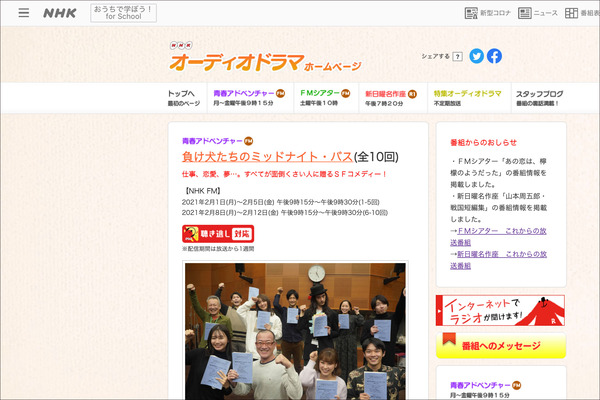The image size is (600, 400).
Task: Click the share help question mark icon
Action: [458, 57]
